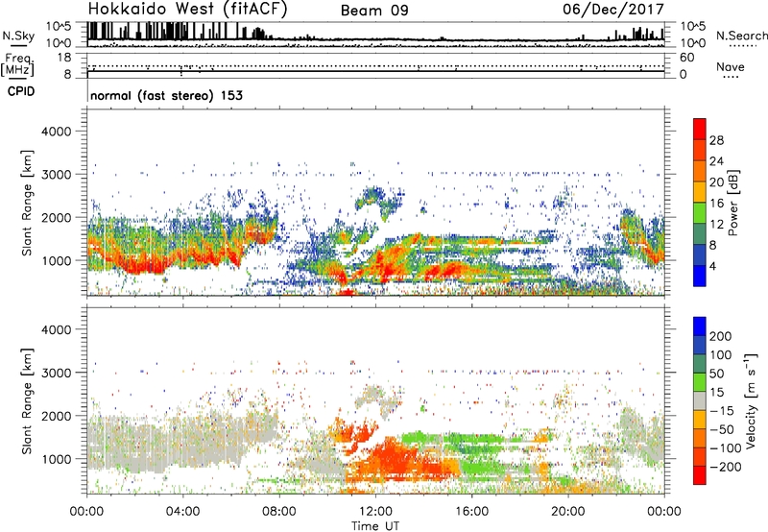
Task: Click the 'CPID' label
Action: [21, 91]
